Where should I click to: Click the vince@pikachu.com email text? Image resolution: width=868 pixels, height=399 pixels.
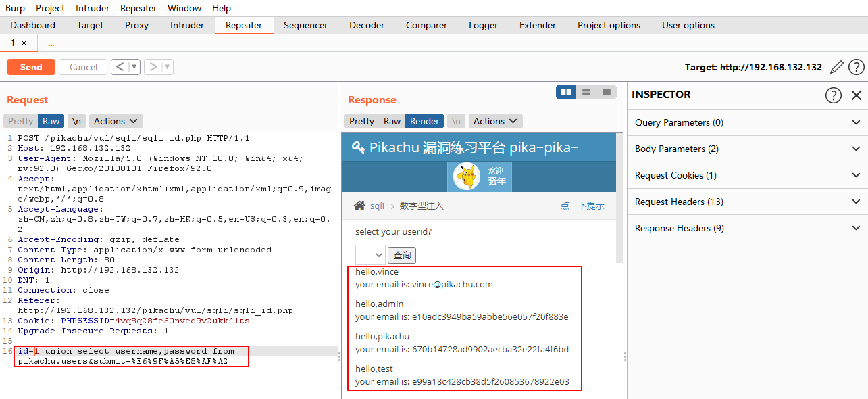coord(453,285)
